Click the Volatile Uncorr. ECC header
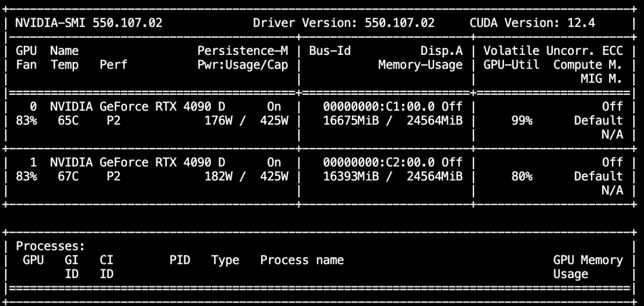 coord(553,51)
